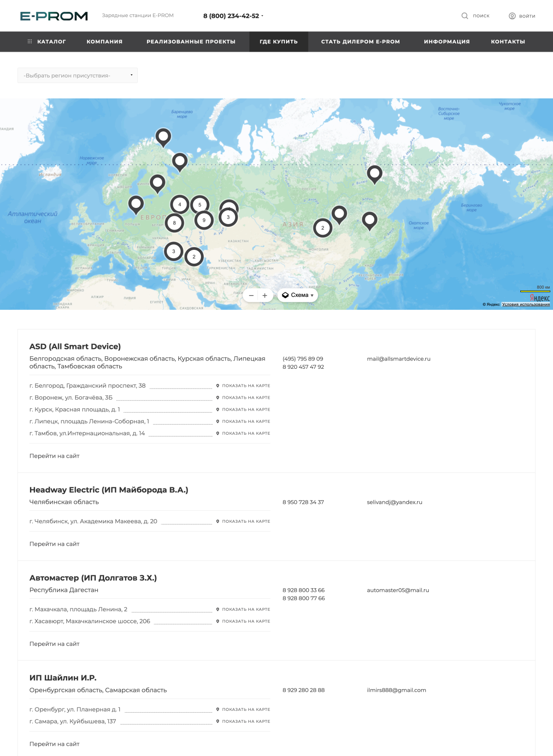Click email ilmirs888@gmail.com

[396, 691]
